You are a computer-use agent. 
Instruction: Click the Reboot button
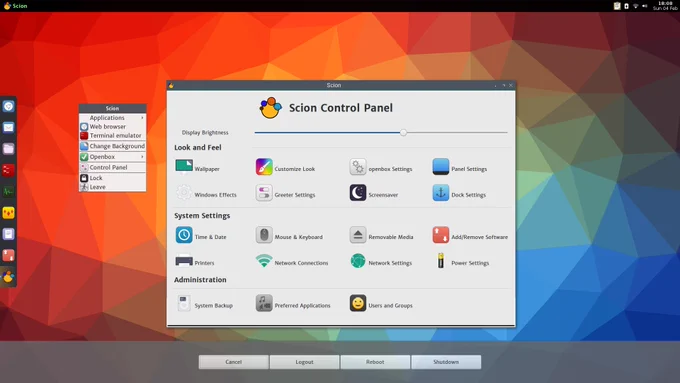375,362
